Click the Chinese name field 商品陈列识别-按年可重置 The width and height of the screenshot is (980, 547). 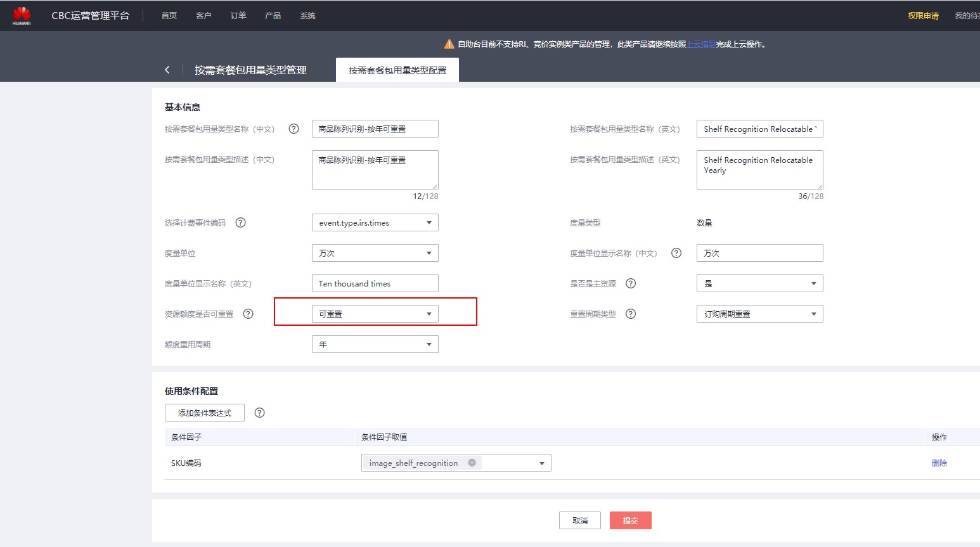pyautogui.click(x=375, y=129)
